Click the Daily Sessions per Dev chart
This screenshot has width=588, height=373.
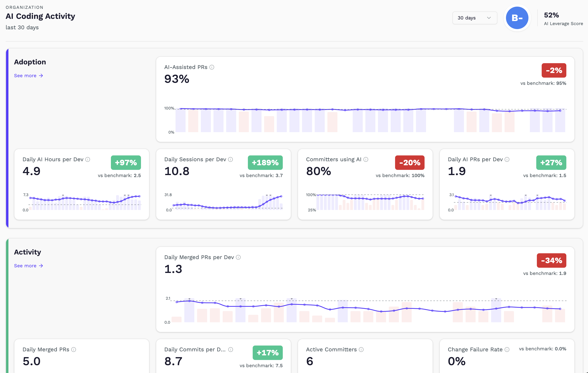pyautogui.click(x=223, y=202)
